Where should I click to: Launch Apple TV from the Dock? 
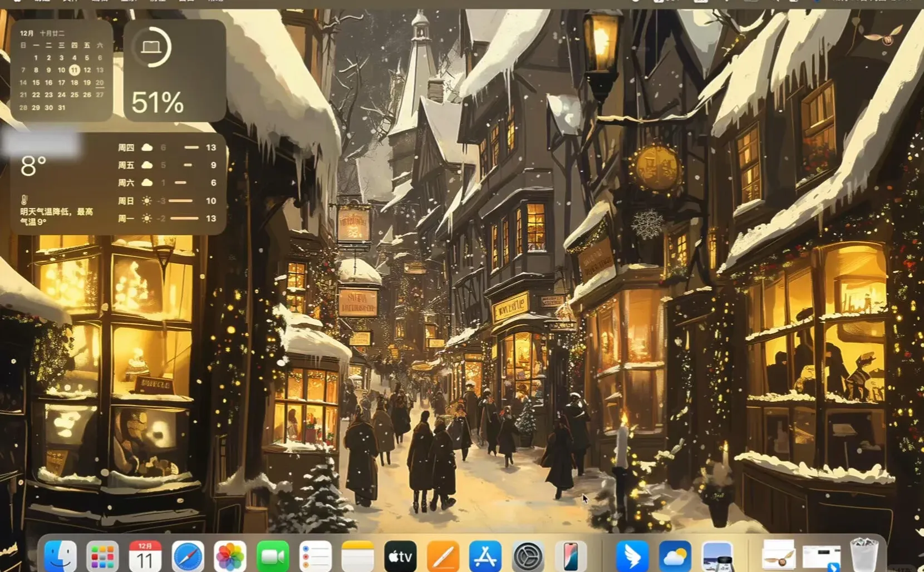coord(401,556)
